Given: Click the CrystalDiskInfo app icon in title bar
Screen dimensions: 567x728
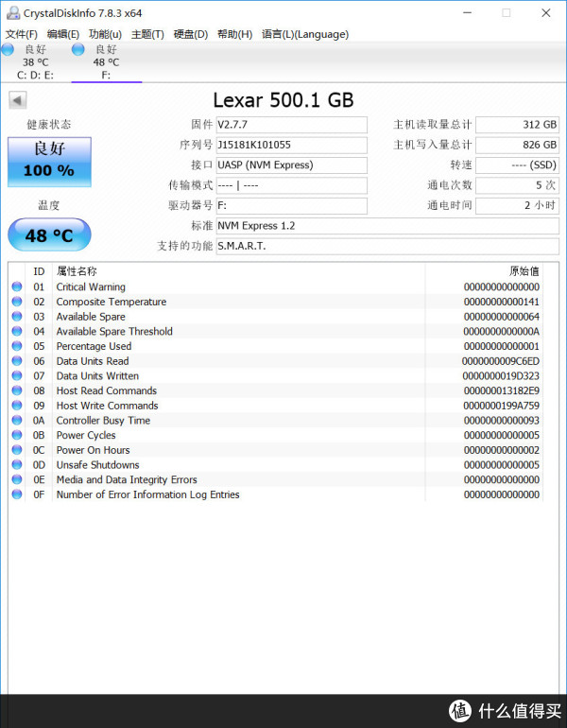Looking at the screenshot, I should pos(13,13).
